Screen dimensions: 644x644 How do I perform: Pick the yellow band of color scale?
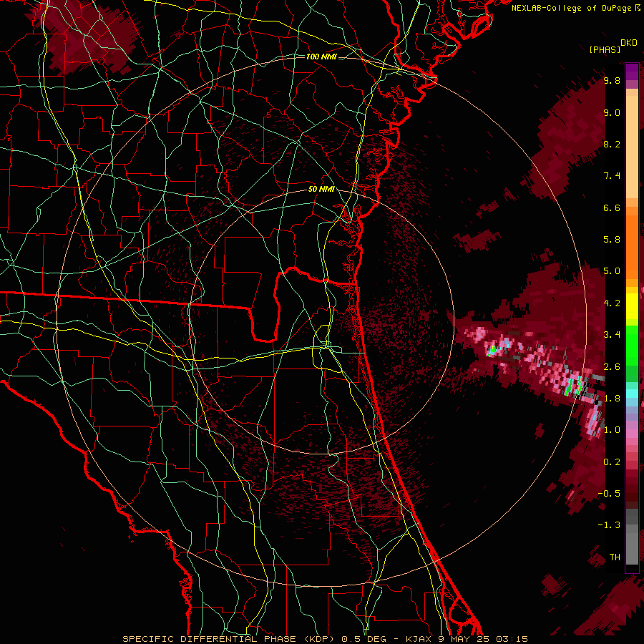(x=632, y=306)
